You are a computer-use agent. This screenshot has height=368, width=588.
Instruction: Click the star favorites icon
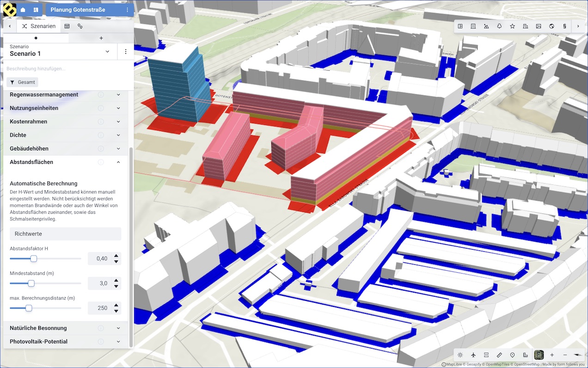coord(512,26)
